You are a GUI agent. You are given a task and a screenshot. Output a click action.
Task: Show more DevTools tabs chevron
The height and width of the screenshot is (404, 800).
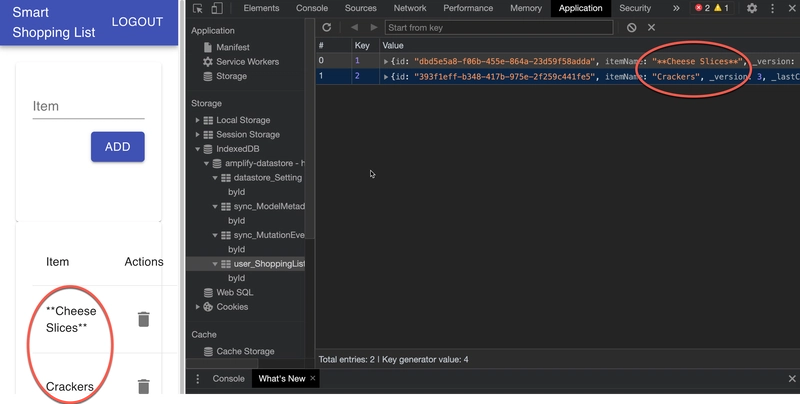pyautogui.click(x=676, y=8)
